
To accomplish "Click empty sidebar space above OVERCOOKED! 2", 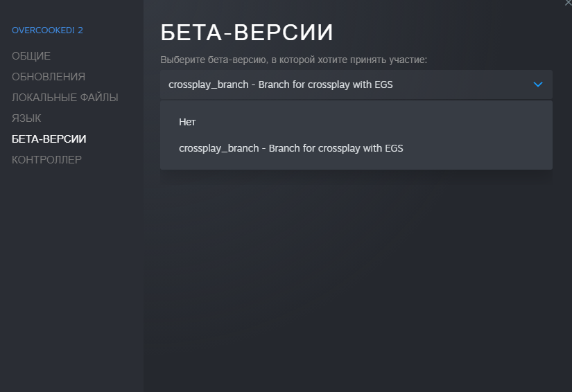I will point(69,10).
